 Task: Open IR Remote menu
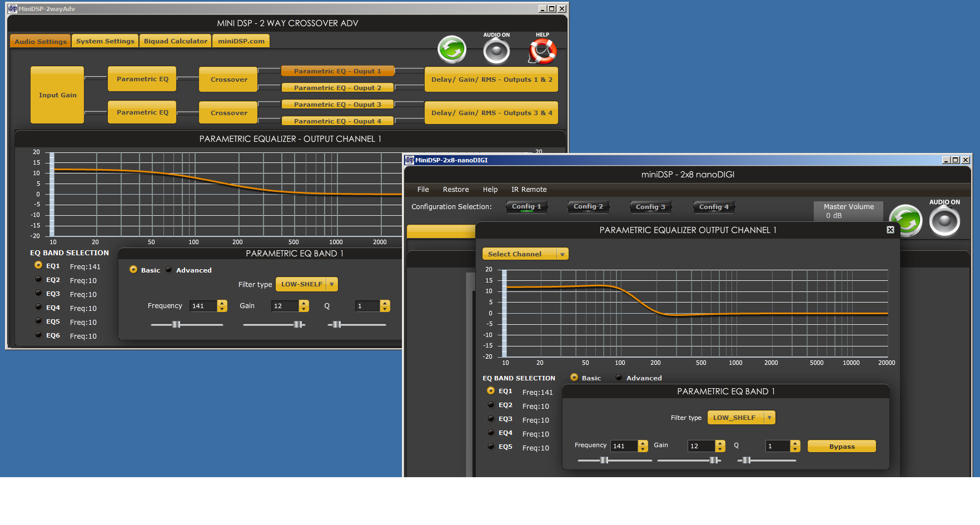coord(529,190)
